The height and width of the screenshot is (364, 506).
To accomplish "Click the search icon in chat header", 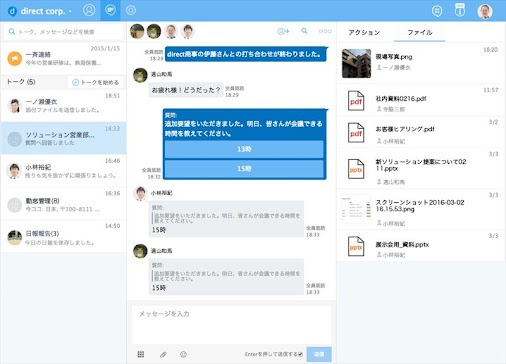I will (304, 31).
